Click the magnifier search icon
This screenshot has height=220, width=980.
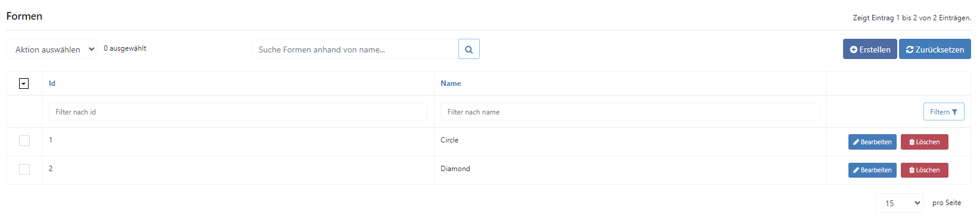pos(469,49)
